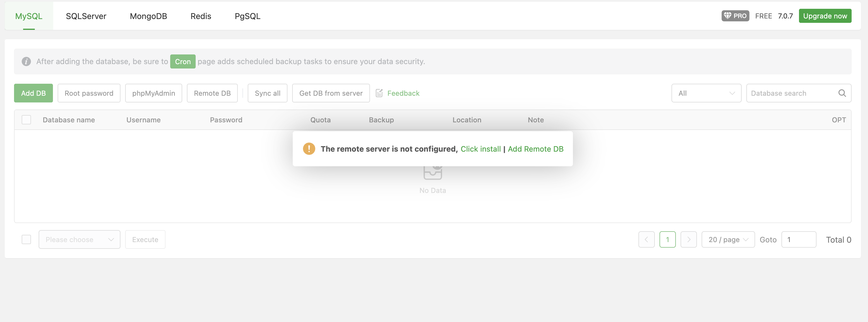Open the 20 / page size dropdown
868x322 pixels.
click(x=728, y=239)
